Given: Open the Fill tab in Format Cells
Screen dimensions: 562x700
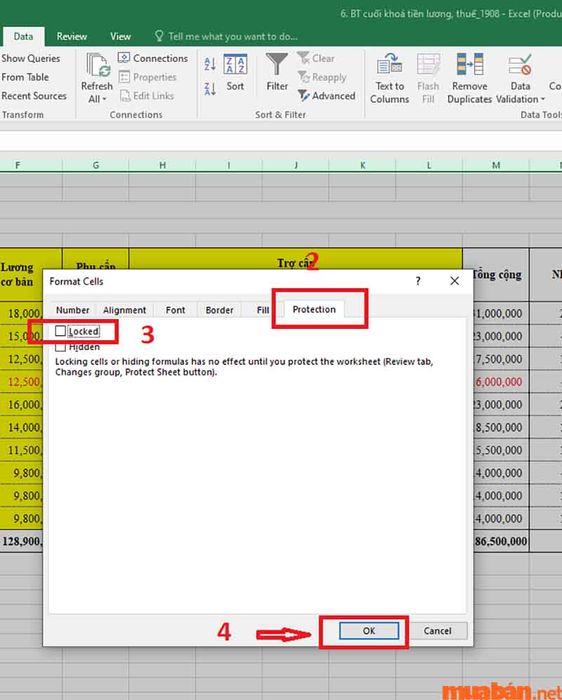Looking at the screenshot, I should pos(262,310).
